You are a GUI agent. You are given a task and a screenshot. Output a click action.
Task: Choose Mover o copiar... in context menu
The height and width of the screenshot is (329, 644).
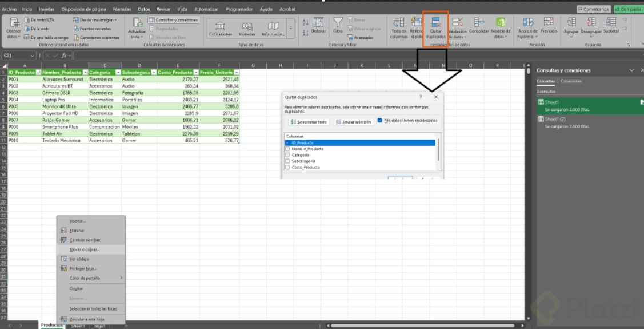coord(91,249)
